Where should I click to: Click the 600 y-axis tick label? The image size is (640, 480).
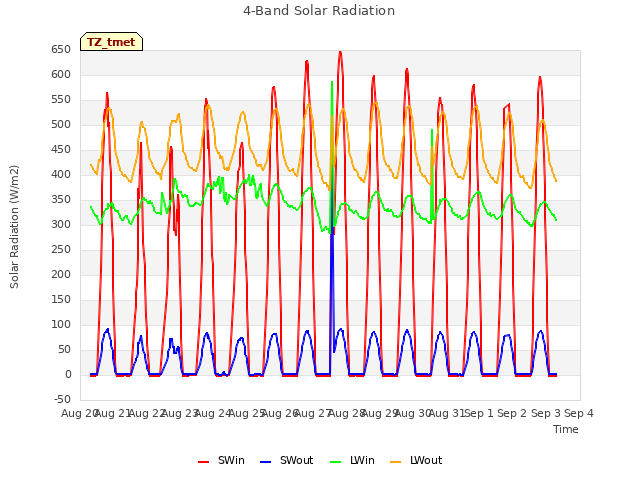click(61, 75)
